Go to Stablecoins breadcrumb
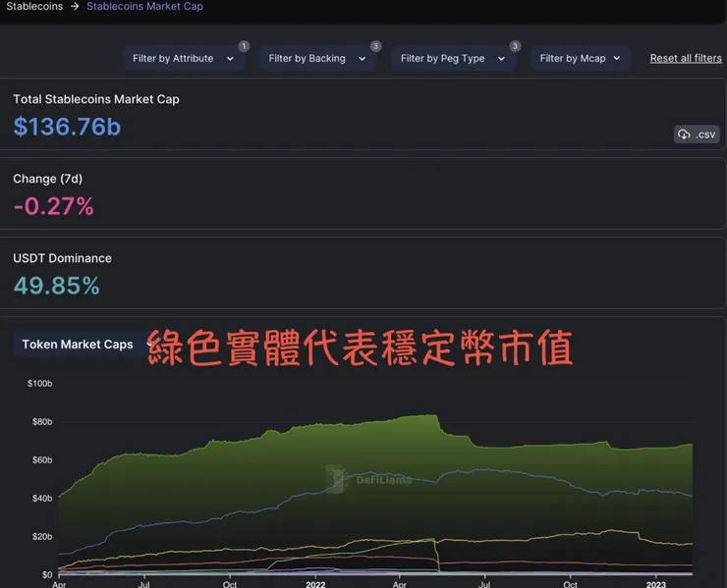Screen dimensions: 727x588 tap(34, 7)
